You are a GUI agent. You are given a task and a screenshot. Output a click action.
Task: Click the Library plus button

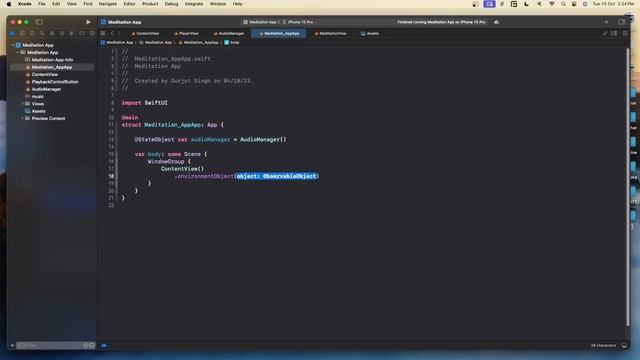pos(607,22)
